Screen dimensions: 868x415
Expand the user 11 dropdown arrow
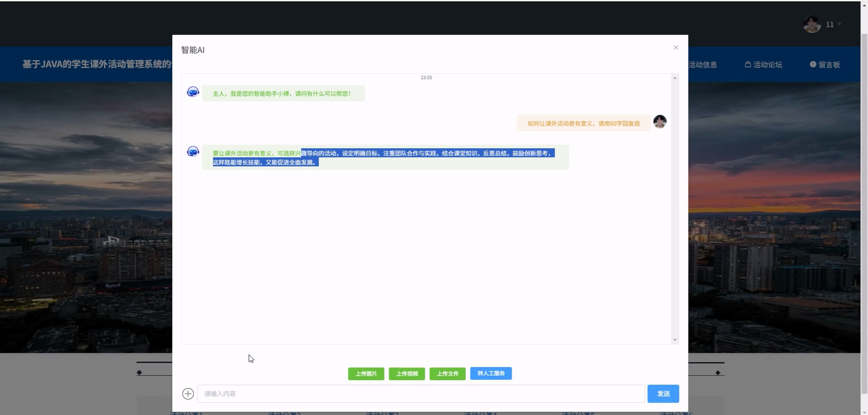[x=839, y=24]
